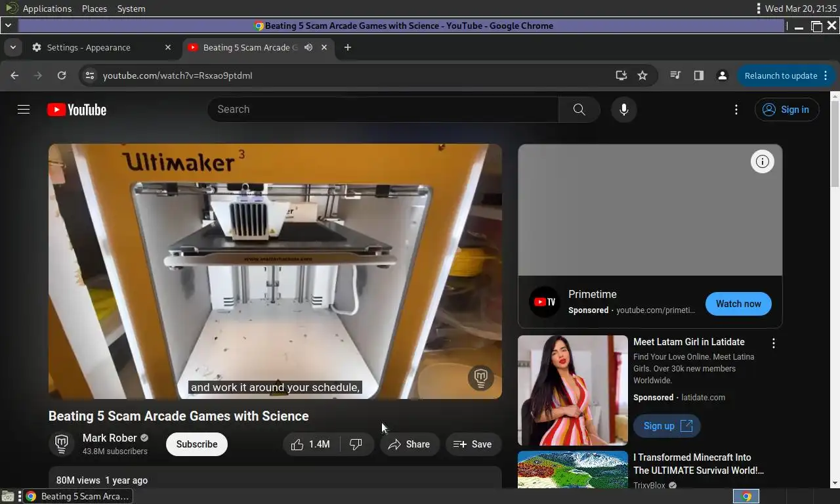Open Mark Rober channel name link
Viewport: 840px width, 504px height.
pyautogui.click(x=110, y=438)
